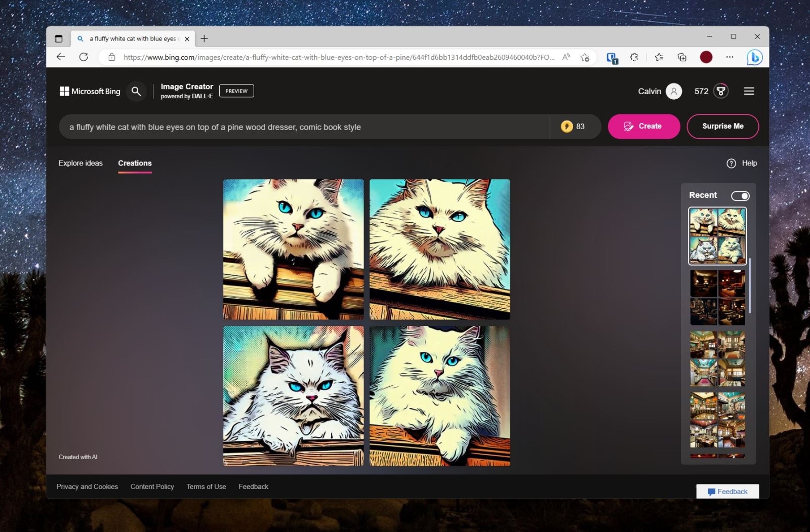Open the browser extensions puzzle icon
Image resolution: width=810 pixels, height=532 pixels.
(634, 57)
